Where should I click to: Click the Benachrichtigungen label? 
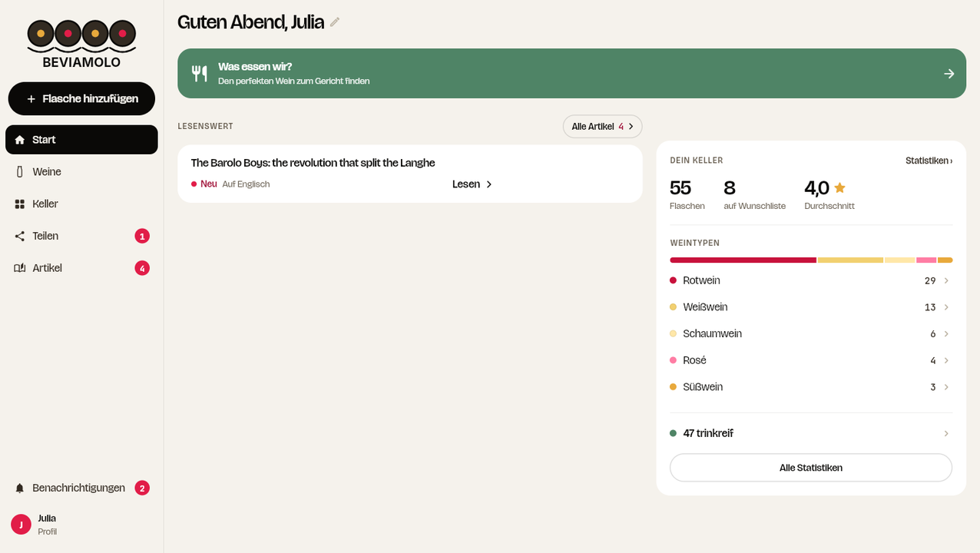point(78,488)
